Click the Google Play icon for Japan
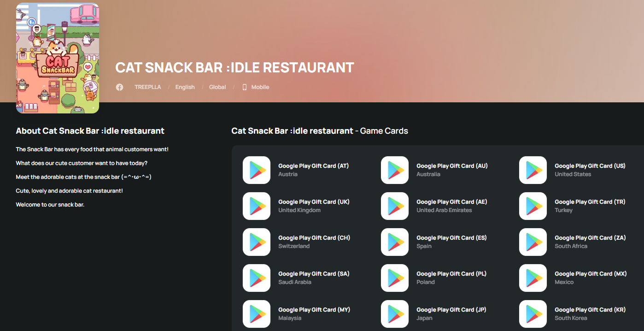This screenshot has height=331, width=644. [395, 314]
